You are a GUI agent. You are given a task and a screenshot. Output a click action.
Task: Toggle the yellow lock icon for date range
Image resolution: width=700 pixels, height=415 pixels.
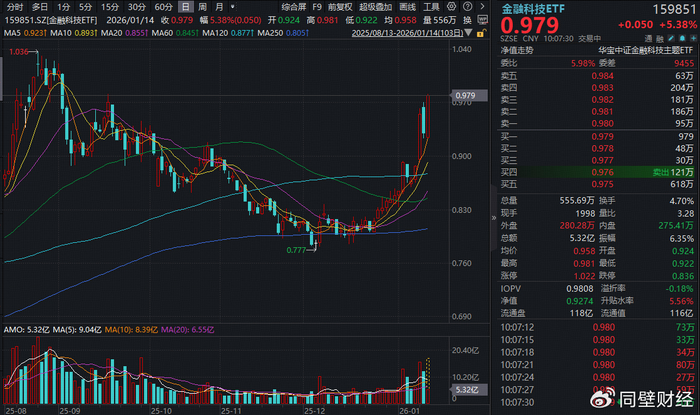[x=481, y=33]
